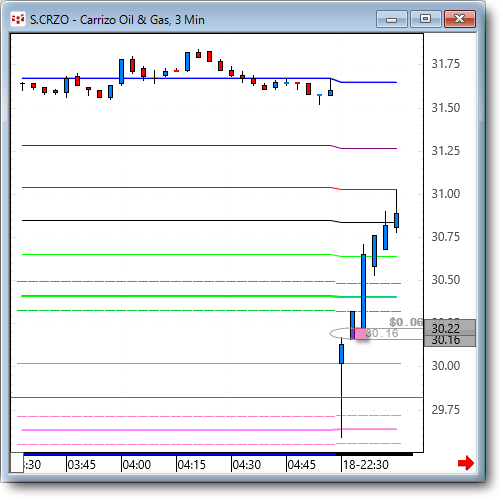This screenshot has width=503, height=500.
Task: Minimize the S.CRZO chart window
Action: (x=392, y=19)
